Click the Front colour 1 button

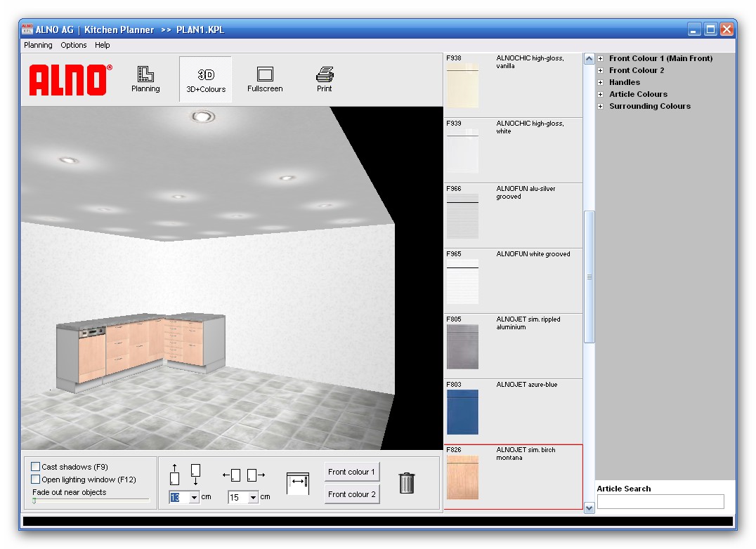coord(351,472)
